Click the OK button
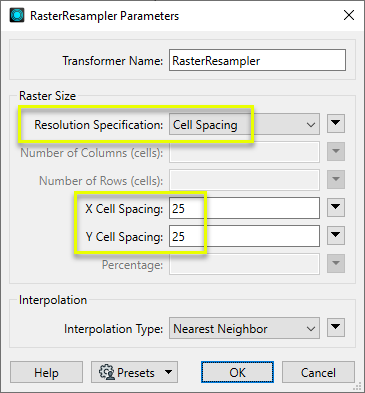 pos(237,372)
